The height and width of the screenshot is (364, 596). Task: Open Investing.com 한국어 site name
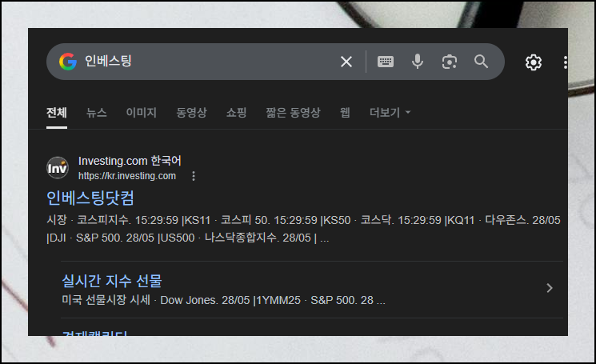pyautogui.click(x=130, y=161)
